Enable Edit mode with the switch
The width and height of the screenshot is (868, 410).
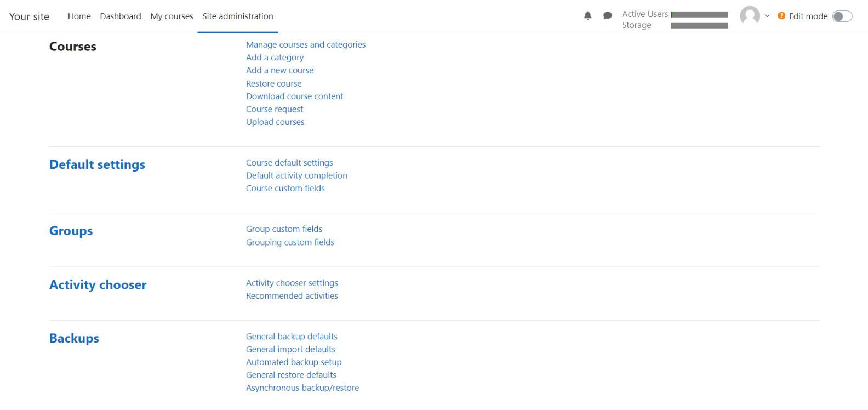point(842,16)
